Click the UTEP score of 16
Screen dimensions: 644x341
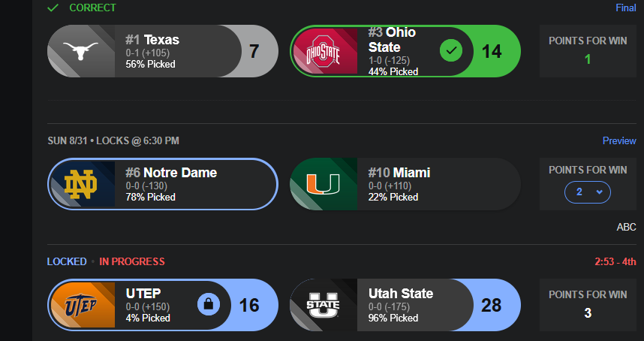pos(249,305)
